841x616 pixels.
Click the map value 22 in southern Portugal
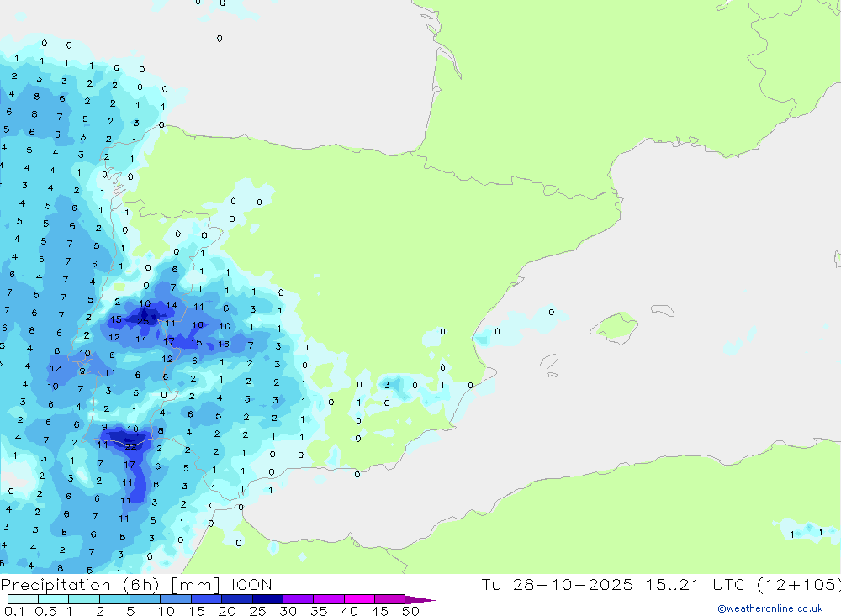(131, 446)
